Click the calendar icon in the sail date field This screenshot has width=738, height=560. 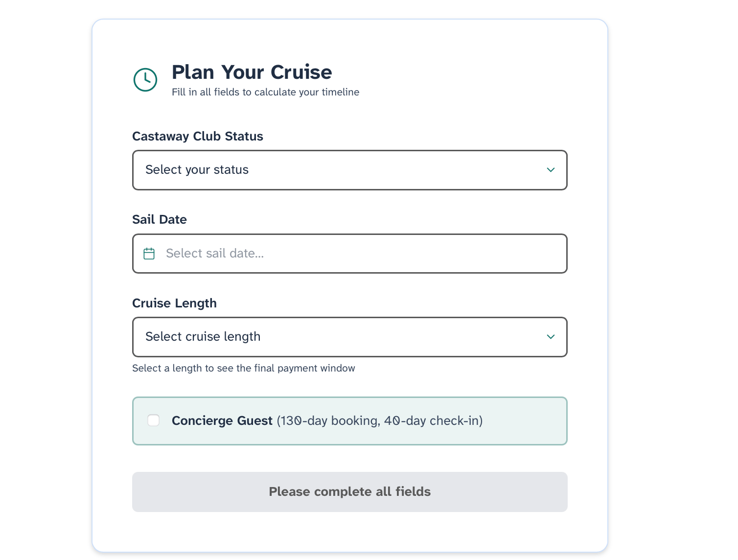[x=149, y=254]
